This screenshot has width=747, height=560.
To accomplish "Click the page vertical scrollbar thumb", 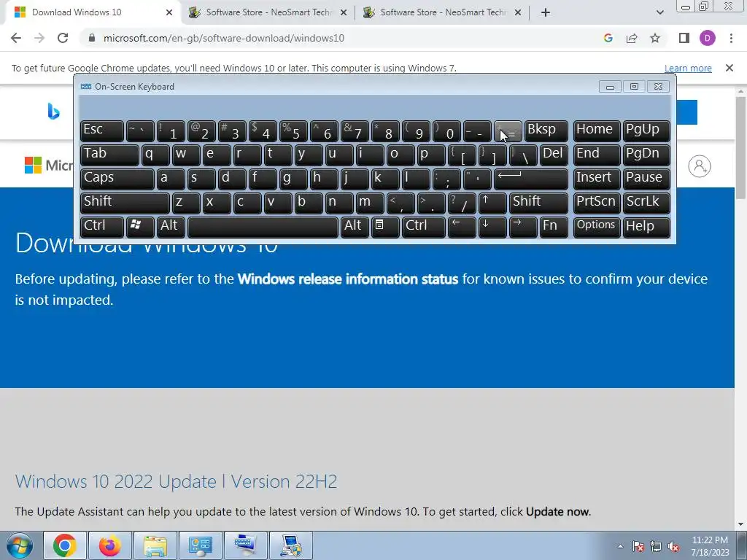I will coord(740,147).
